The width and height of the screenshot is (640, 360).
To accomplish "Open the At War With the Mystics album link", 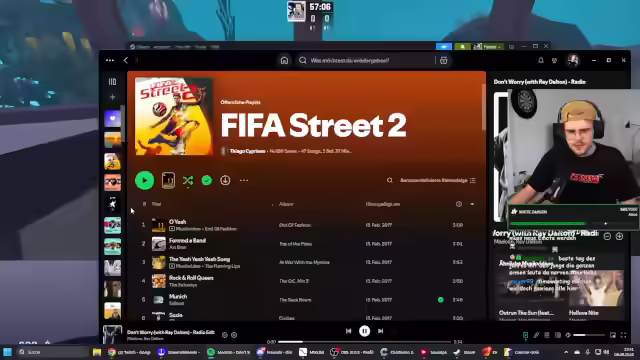I will (x=304, y=262).
